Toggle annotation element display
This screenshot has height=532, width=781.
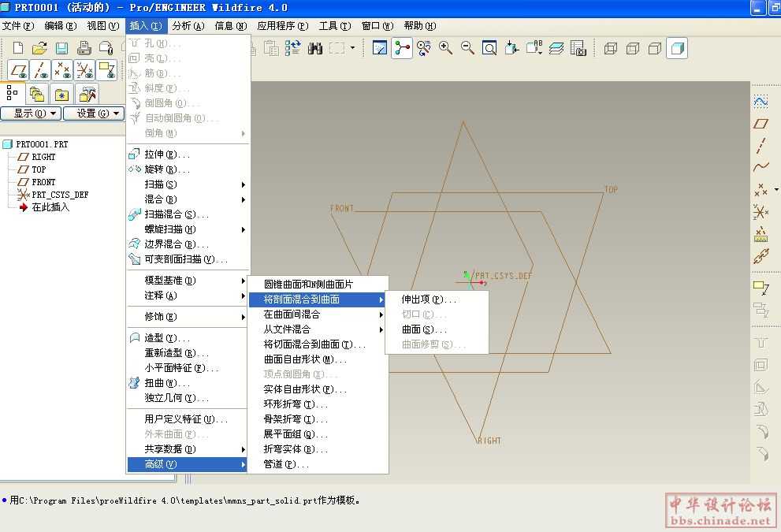click(106, 70)
